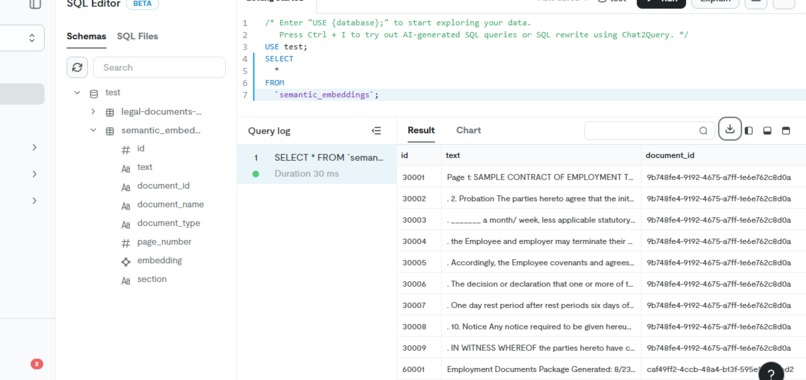
Task: Switch to the SQL Files tab
Action: click(x=137, y=36)
